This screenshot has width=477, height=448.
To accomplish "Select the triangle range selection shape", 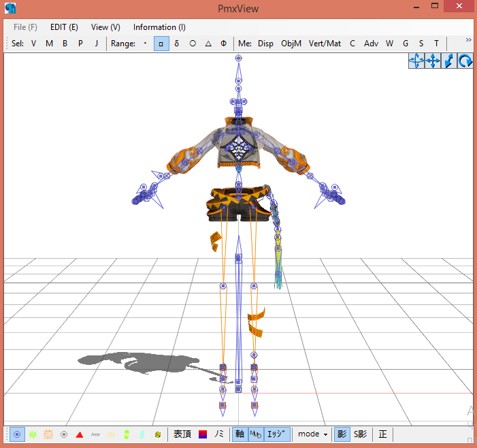I will pyautogui.click(x=208, y=44).
